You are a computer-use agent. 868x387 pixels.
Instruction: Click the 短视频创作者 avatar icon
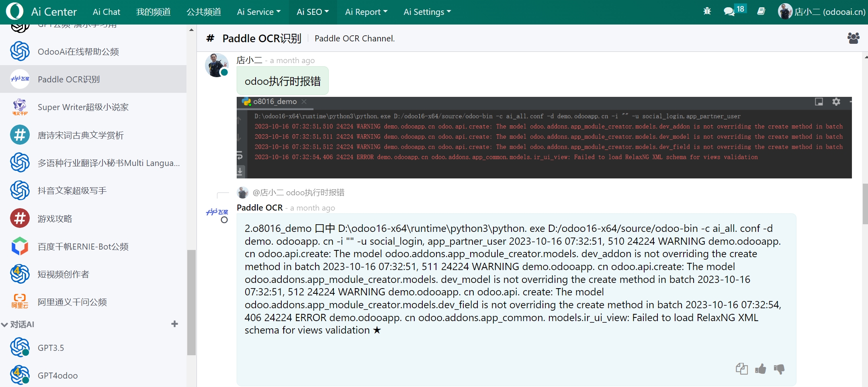pos(20,274)
